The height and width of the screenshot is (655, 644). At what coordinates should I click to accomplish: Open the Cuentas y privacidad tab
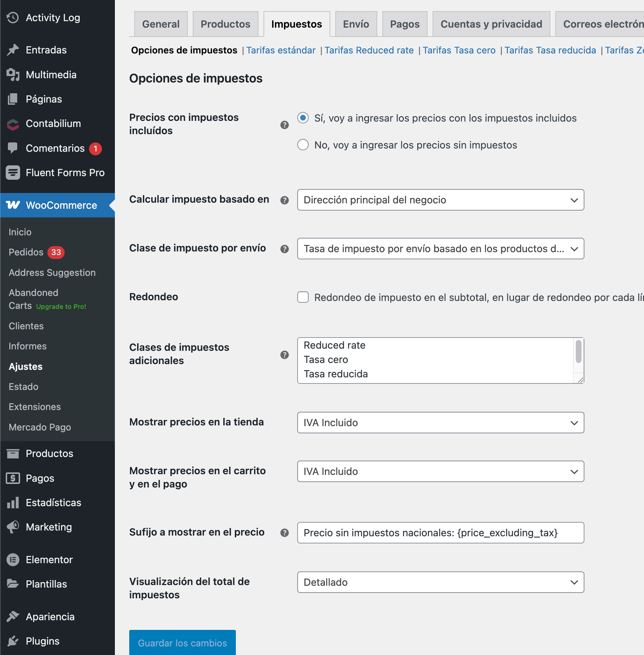pyautogui.click(x=491, y=24)
